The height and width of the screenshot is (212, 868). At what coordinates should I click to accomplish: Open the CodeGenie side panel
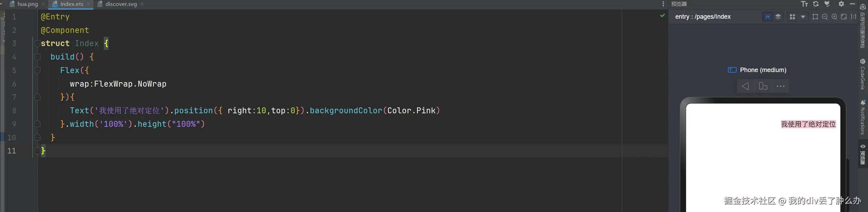[x=863, y=74]
